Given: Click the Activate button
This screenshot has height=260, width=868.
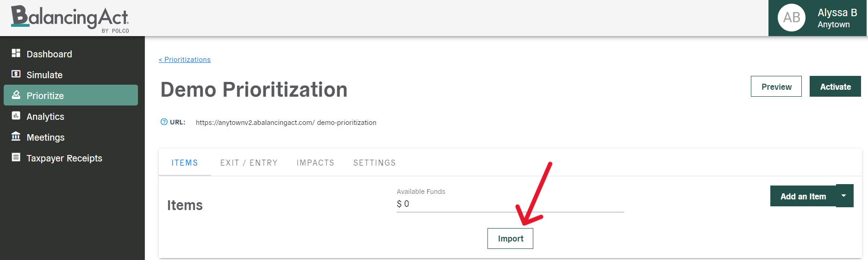Looking at the screenshot, I should coord(835,87).
